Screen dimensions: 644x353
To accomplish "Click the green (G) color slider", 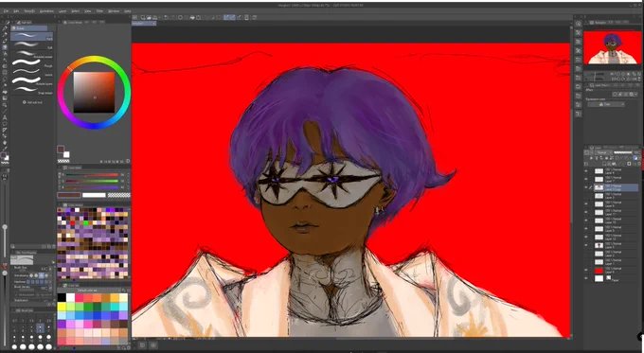I will click(x=92, y=181).
